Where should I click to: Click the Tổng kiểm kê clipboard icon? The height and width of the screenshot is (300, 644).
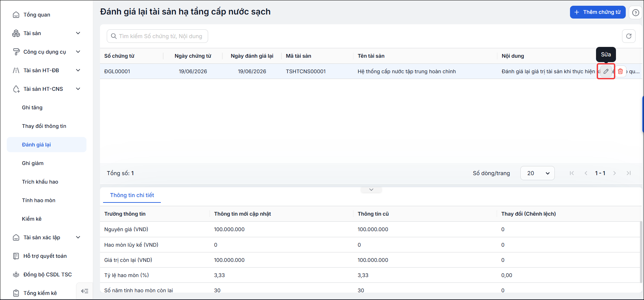16,293
